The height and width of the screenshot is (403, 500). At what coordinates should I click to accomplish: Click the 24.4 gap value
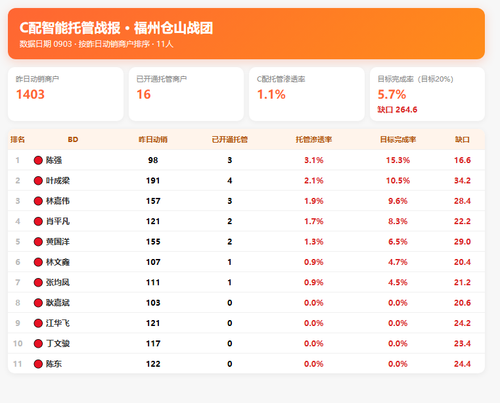[x=462, y=364]
